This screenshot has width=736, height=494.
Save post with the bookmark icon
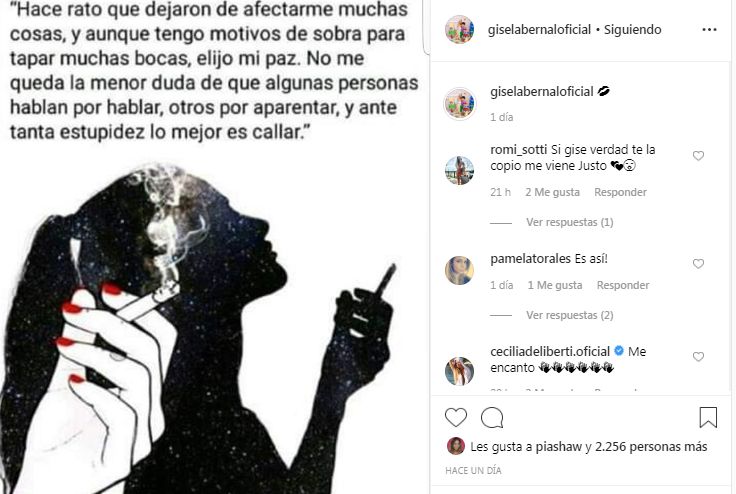coord(708,417)
